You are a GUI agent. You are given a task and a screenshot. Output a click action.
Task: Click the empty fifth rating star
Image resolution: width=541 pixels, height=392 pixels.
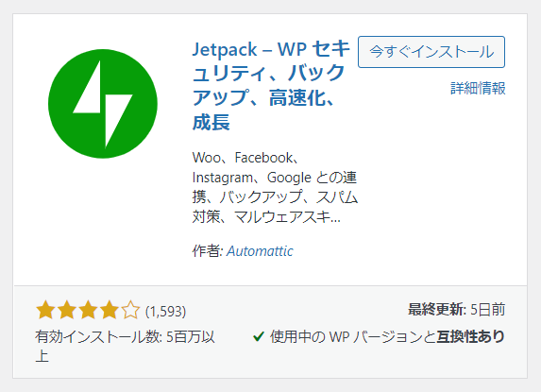(131, 310)
